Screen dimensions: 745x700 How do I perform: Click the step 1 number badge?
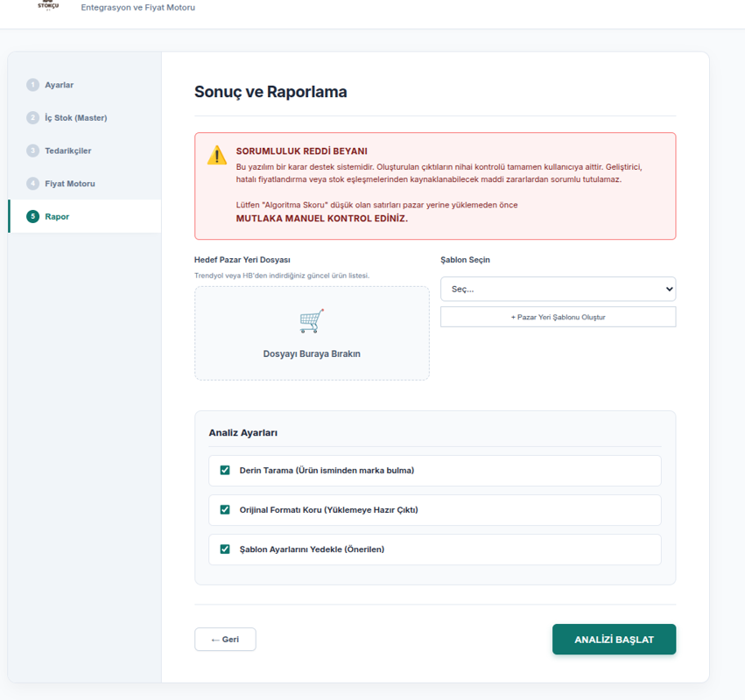click(x=33, y=85)
